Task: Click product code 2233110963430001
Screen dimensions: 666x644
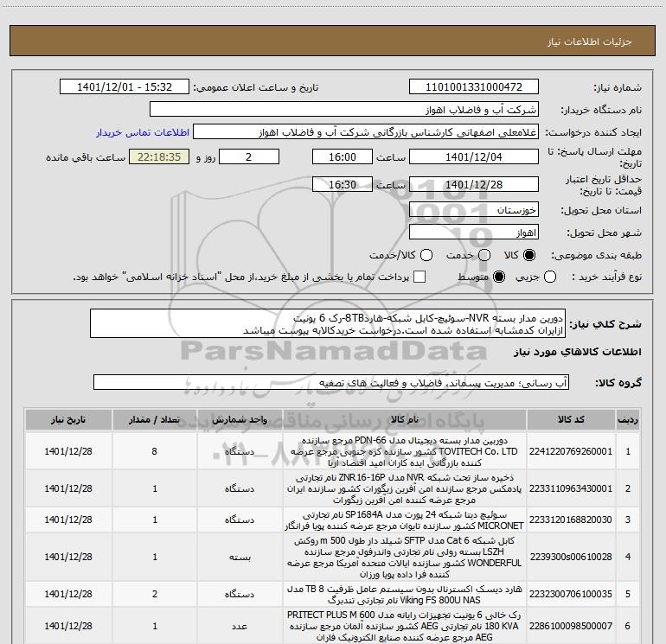Action: pyautogui.click(x=571, y=488)
